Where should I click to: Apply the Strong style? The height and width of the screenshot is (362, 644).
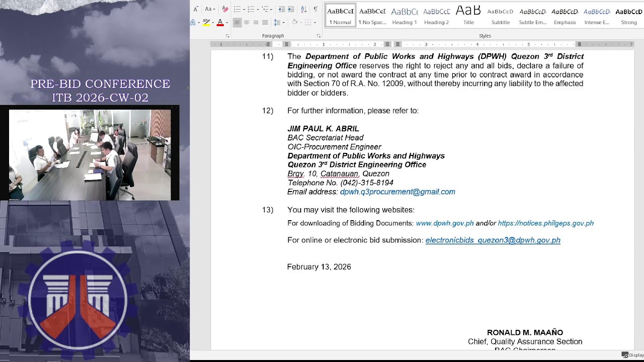[629, 15]
